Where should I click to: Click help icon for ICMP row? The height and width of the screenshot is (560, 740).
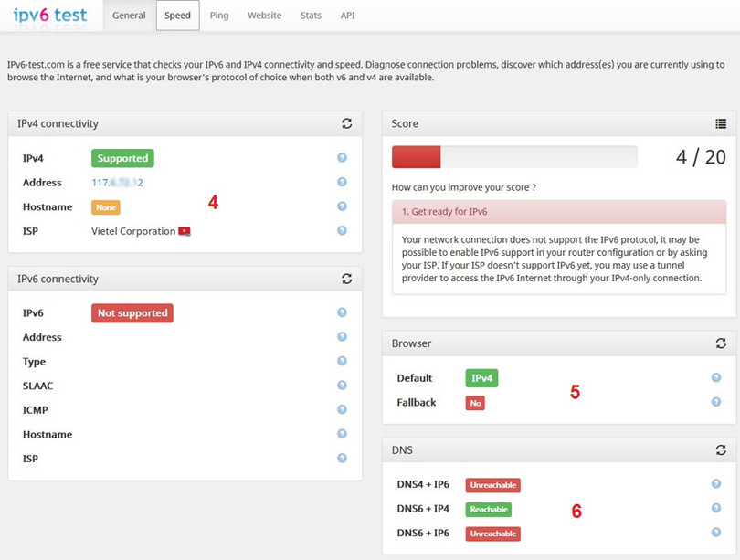342,410
